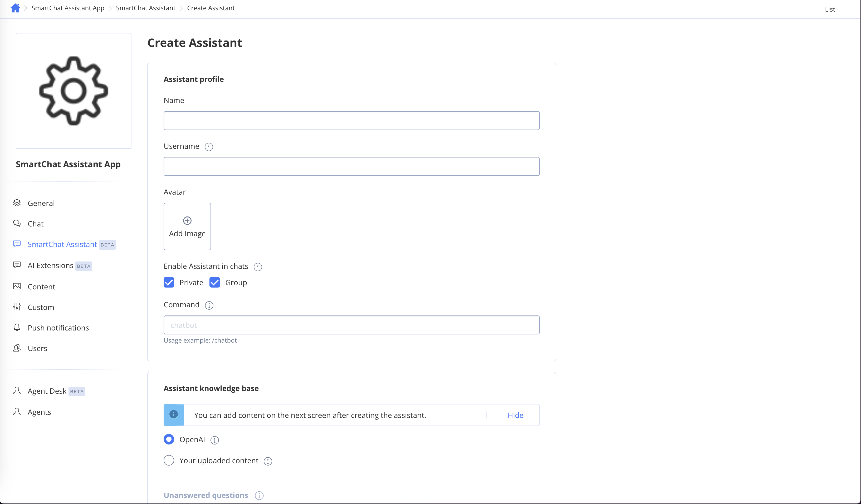Image resolution: width=861 pixels, height=504 pixels.
Task: Uncheck the Private chats checkbox
Action: 169,282
